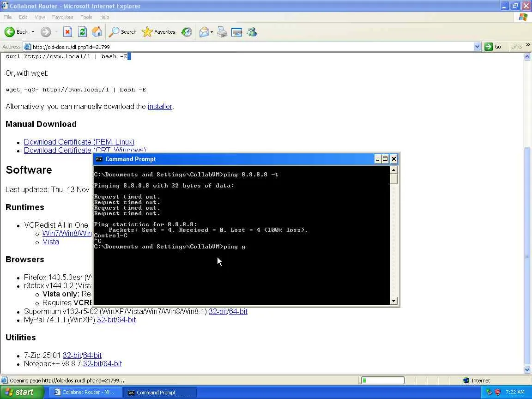
Task: Expand the Links toolbar chevron
Action: pyautogui.click(x=528, y=45)
